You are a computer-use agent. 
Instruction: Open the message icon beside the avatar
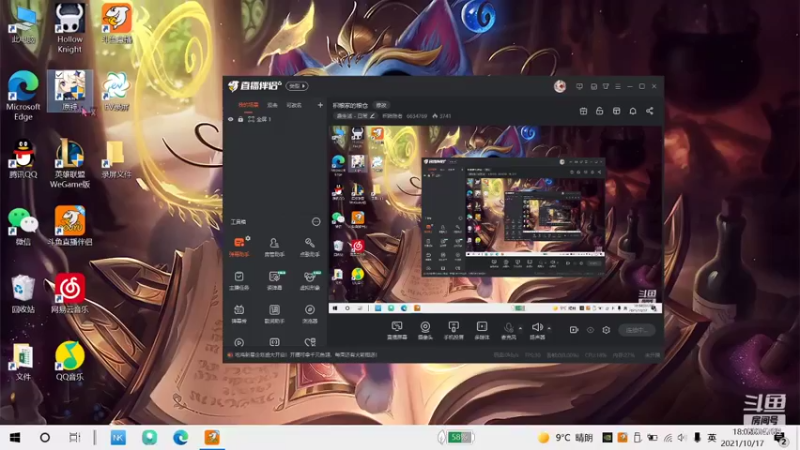[x=579, y=86]
